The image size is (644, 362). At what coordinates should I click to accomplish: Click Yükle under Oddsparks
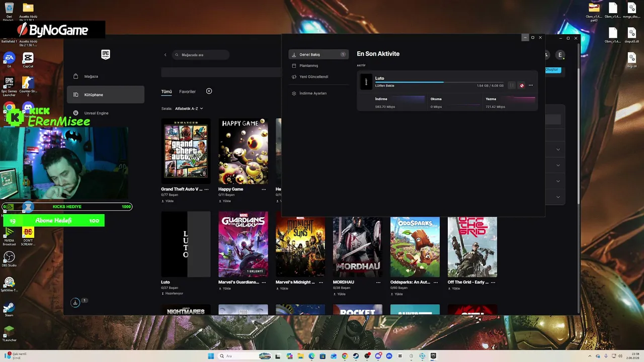397,294
